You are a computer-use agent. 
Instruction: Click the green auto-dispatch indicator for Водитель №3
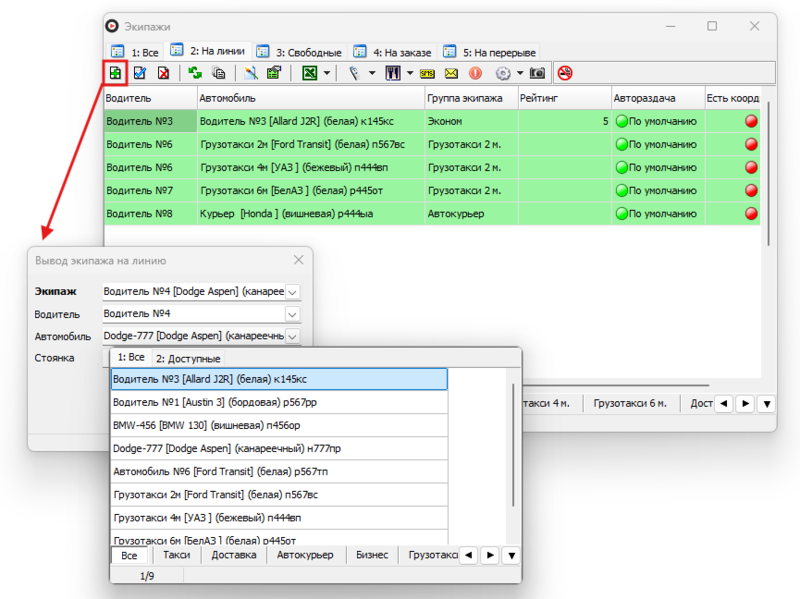[621, 121]
